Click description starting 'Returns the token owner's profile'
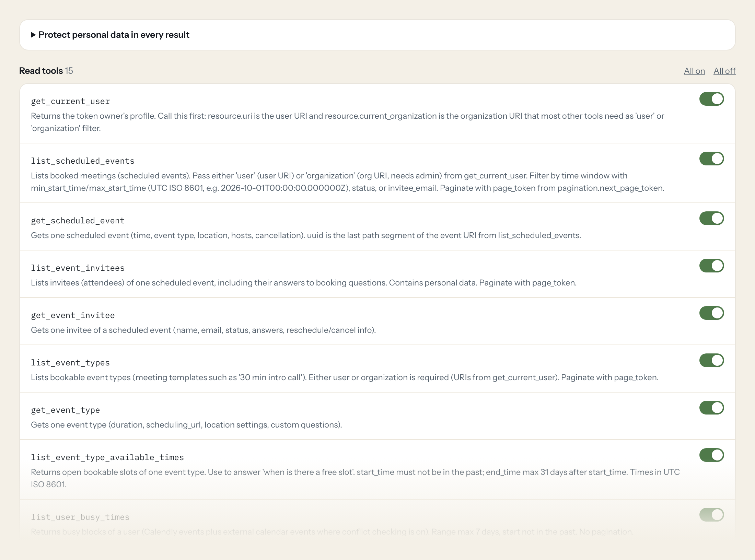The height and width of the screenshot is (560, 755). [x=347, y=122]
